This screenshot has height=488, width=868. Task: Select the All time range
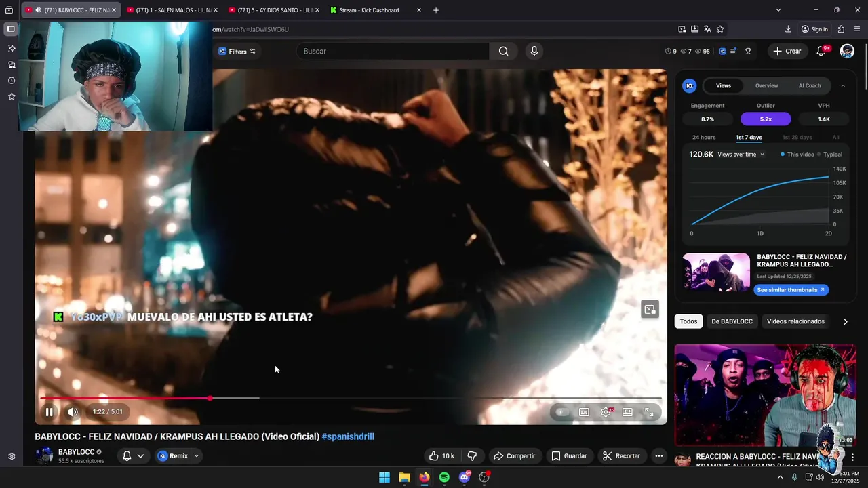pos(835,138)
